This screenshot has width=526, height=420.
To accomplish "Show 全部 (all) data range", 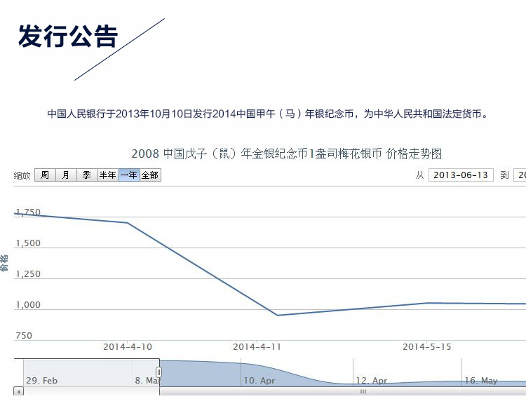I will 150,175.
